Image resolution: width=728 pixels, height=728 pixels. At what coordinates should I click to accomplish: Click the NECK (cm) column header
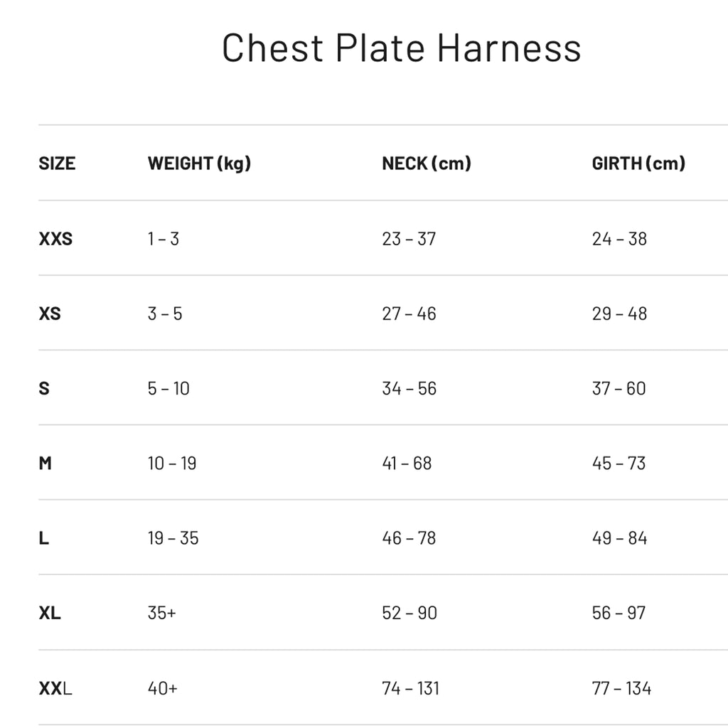pyautogui.click(x=427, y=164)
